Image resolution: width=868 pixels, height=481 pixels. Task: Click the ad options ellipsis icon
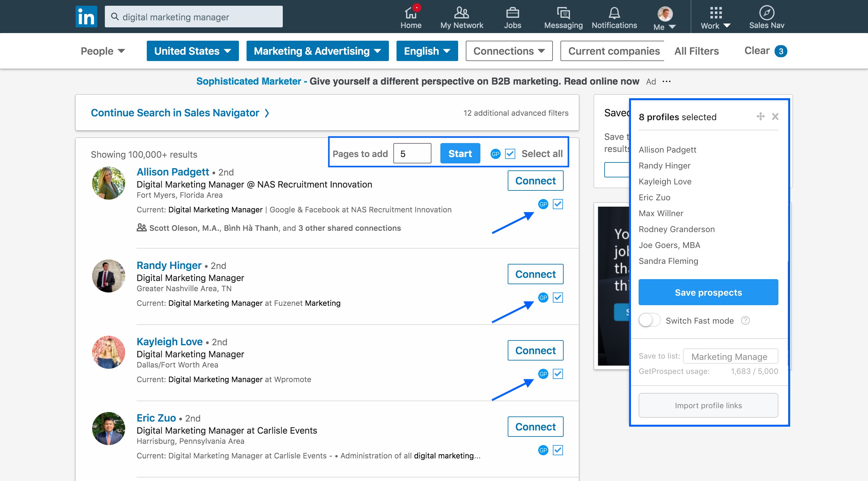(667, 81)
